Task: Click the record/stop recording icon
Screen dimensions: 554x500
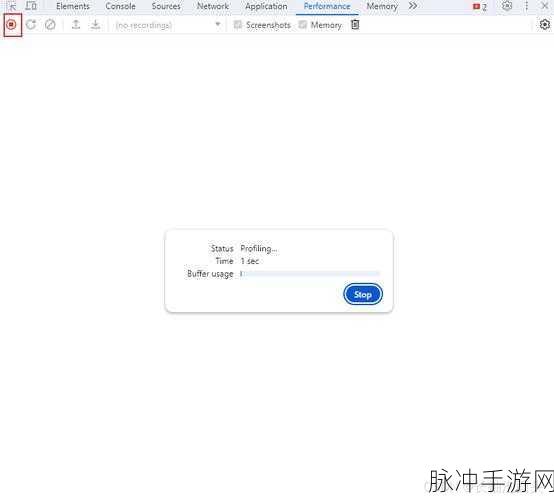Action: point(12,24)
